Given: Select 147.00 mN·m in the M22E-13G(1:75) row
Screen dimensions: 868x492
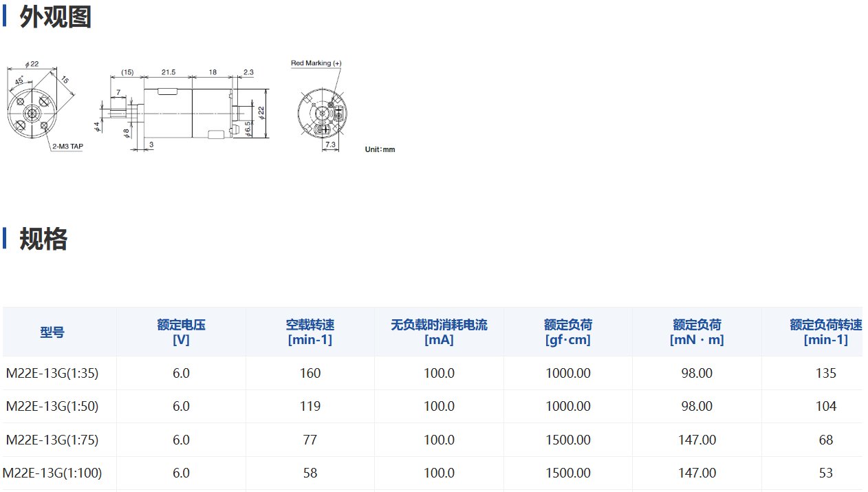Looking at the screenshot, I should [x=697, y=440].
